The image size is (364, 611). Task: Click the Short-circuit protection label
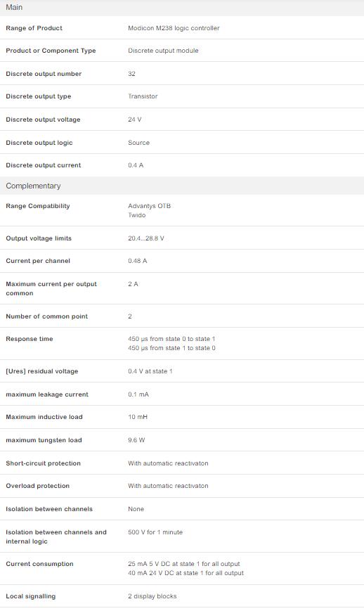click(x=43, y=463)
